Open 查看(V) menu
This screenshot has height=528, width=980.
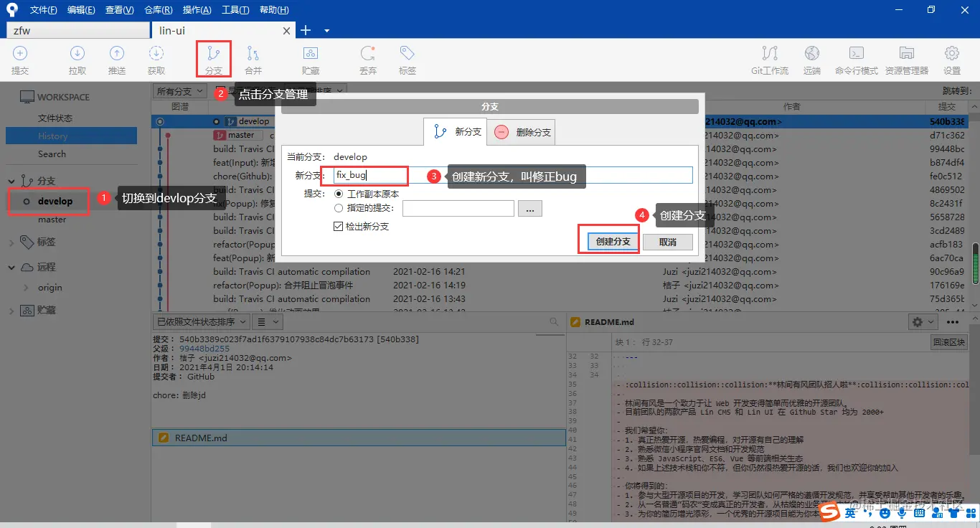pyautogui.click(x=119, y=10)
